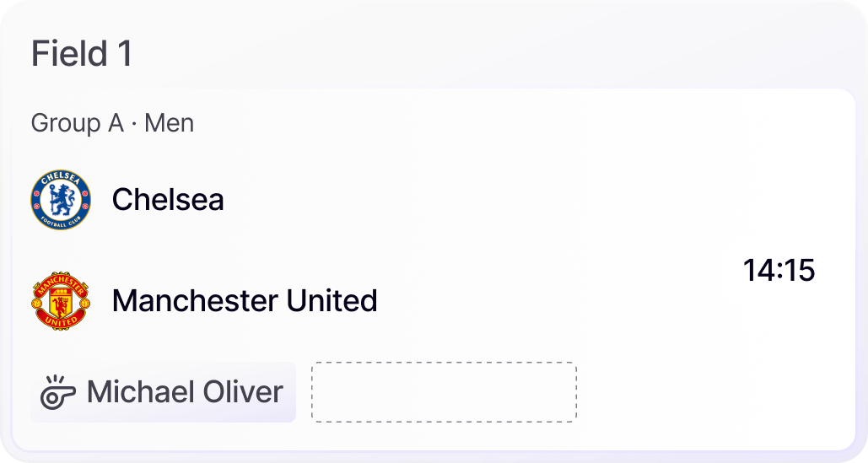Click the red devil on the United badge
The width and height of the screenshot is (868, 463).
pos(60,301)
